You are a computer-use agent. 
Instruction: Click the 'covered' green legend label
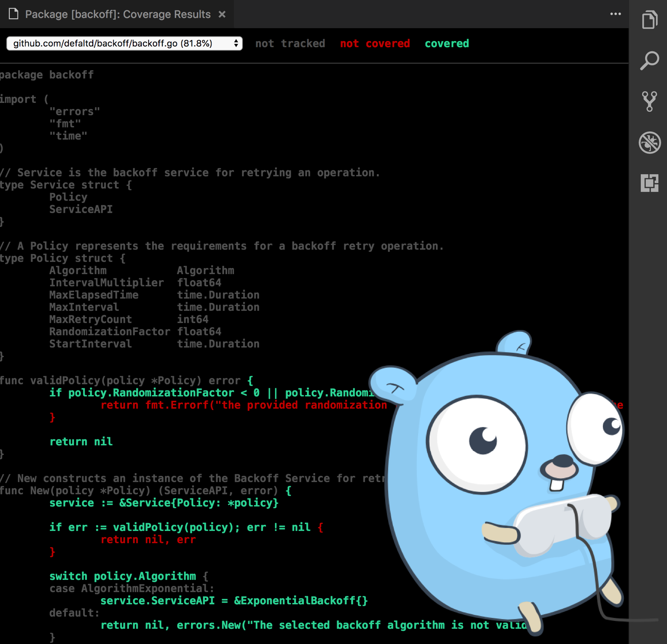(x=447, y=44)
